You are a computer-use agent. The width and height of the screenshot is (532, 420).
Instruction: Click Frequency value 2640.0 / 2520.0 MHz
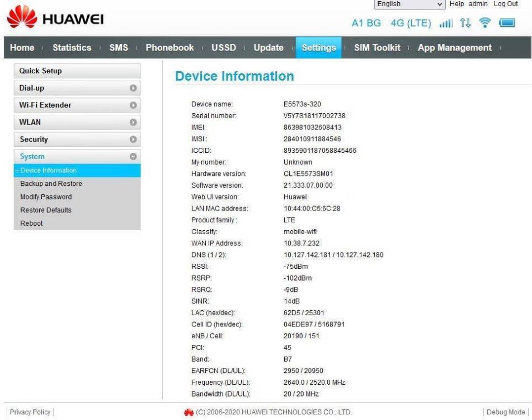(314, 382)
